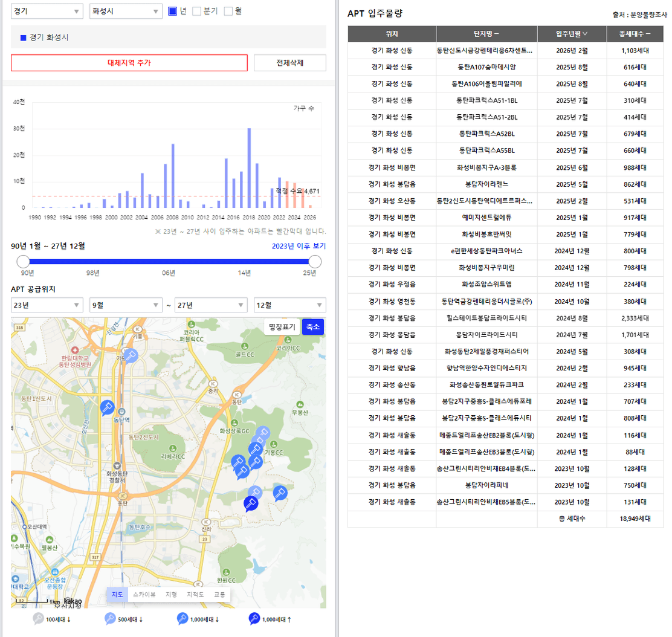The width and height of the screenshot is (672, 637).
Task: Click the 기흥CC golf icon
Action: point(273,444)
